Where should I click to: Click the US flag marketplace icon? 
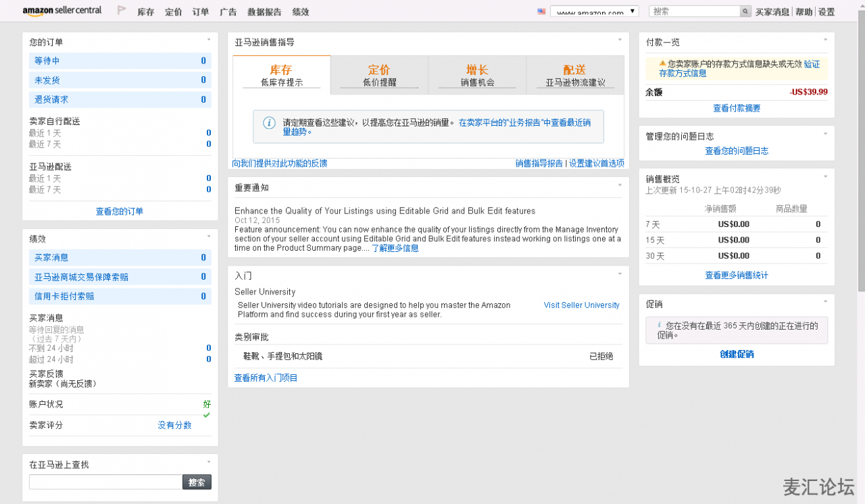[x=541, y=11]
